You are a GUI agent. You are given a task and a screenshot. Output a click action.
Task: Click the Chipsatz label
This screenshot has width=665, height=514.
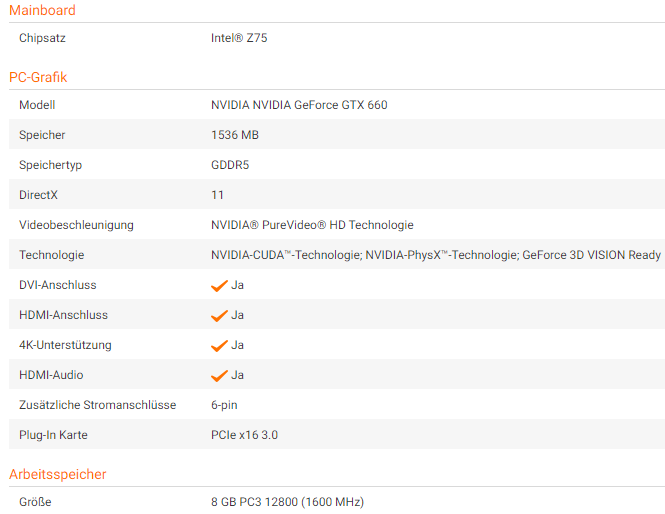tap(42, 38)
